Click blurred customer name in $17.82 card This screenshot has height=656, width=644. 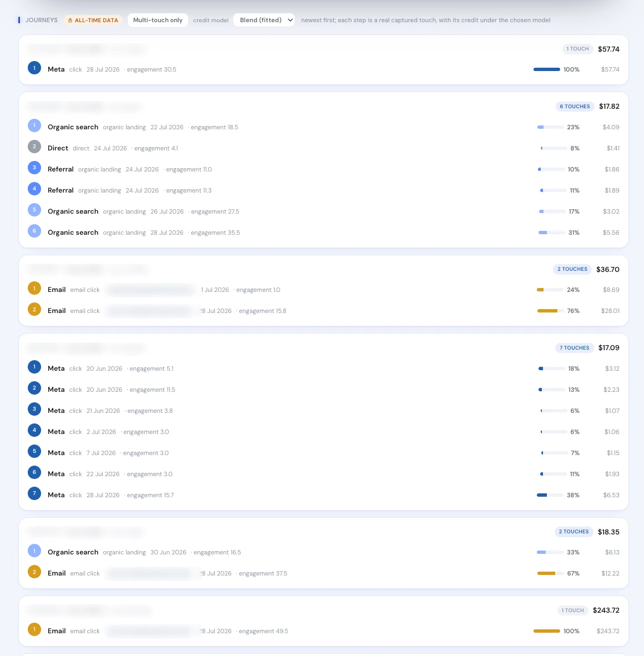click(x=84, y=107)
